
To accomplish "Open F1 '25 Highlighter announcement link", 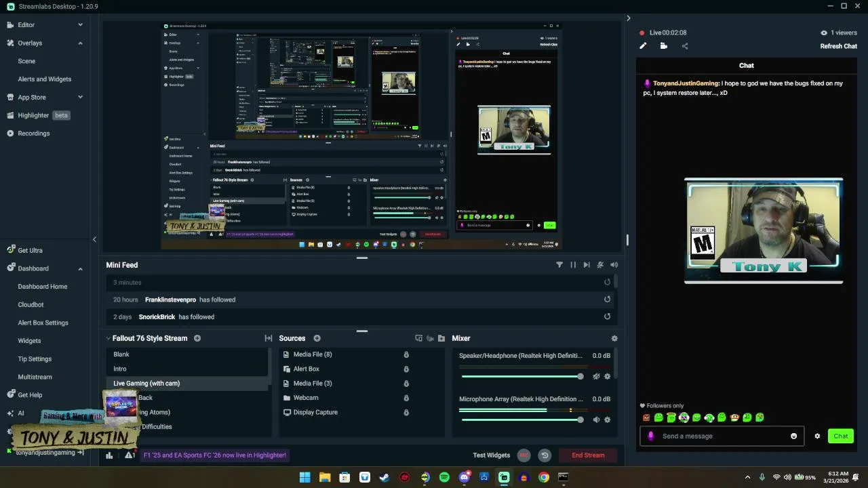I will 214,455.
